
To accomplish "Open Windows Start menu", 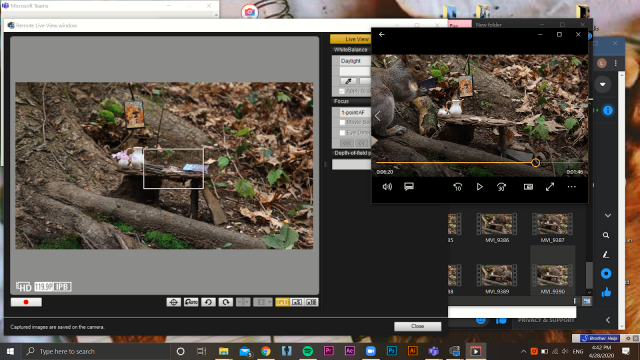I will 10,351.
